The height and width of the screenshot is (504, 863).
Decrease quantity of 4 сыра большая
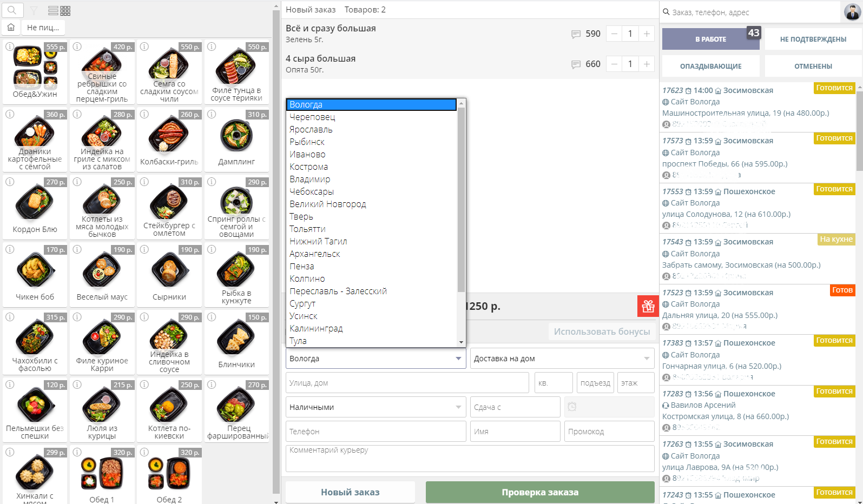[614, 64]
